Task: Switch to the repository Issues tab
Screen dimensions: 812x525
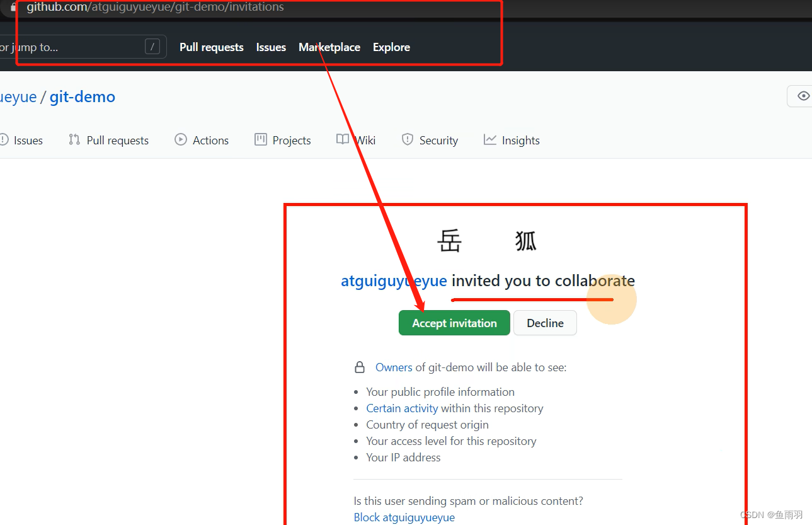Action: (22, 140)
